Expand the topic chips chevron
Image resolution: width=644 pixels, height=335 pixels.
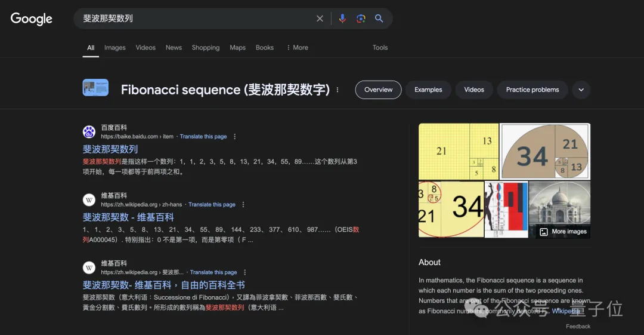click(581, 90)
